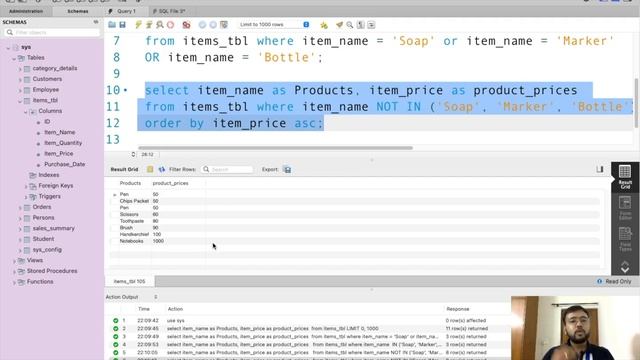
Task: Refresh the result set icon
Action: point(162,169)
